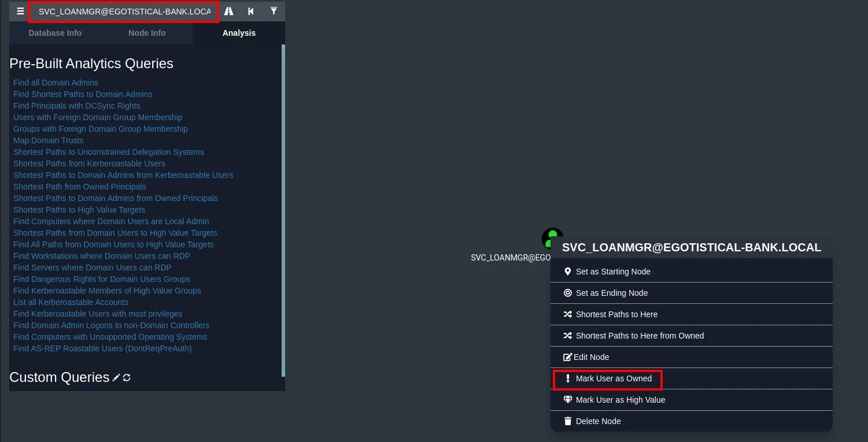868x442 pixels.
Task: Click the back step icon
Action: [251, 11]
